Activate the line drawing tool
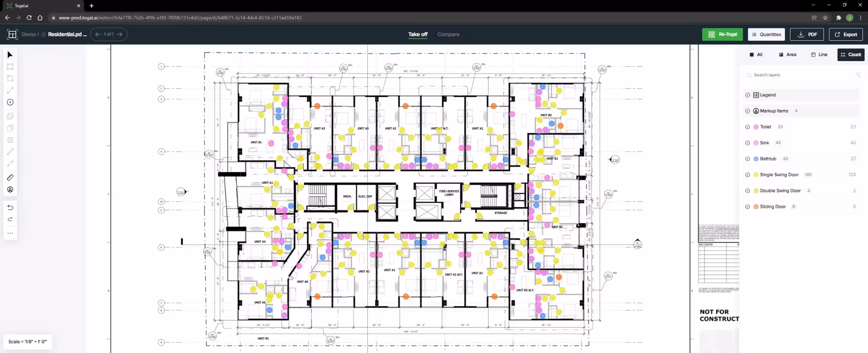868x353 pixels. coord(10,90)
